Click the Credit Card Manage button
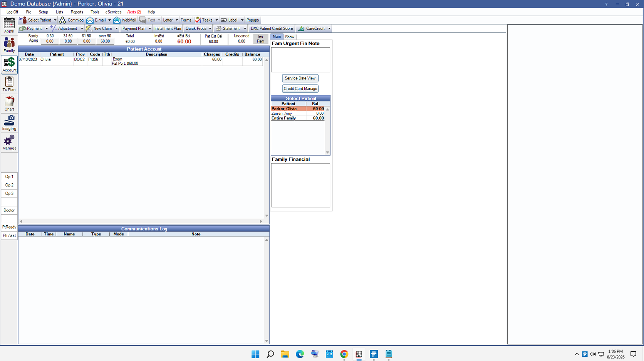This screenshot has width=644, height=361. [300, 89]
